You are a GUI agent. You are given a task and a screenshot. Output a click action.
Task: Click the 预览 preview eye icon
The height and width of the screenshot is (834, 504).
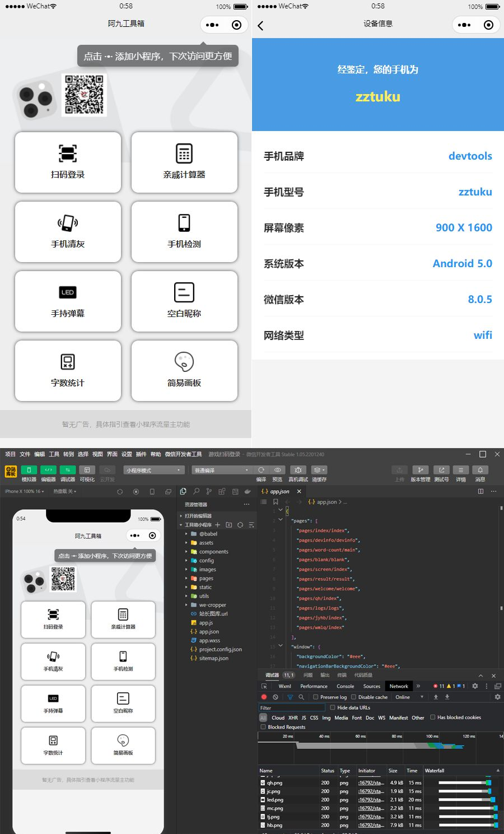277,470
